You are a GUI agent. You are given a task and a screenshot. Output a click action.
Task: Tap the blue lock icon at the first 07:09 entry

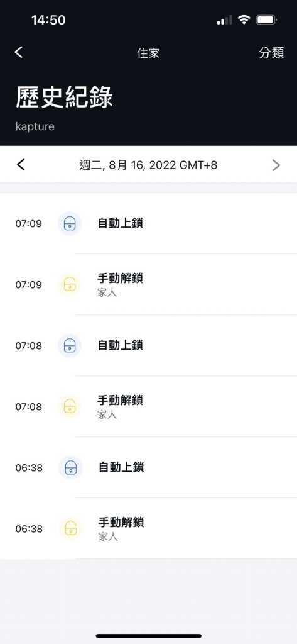[x=70, y=224]
